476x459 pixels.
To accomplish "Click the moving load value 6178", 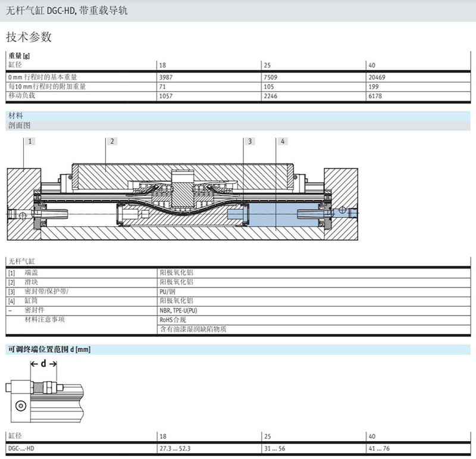I will point(375,96).
